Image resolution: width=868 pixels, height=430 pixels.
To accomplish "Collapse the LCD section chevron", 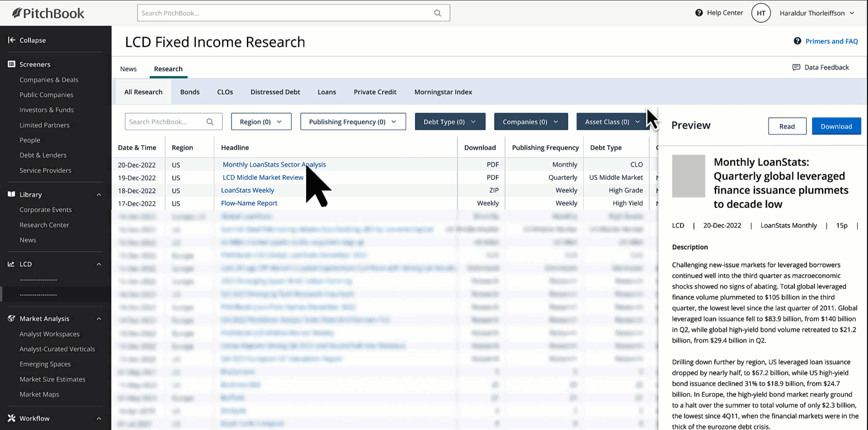I will click(99, 265).
